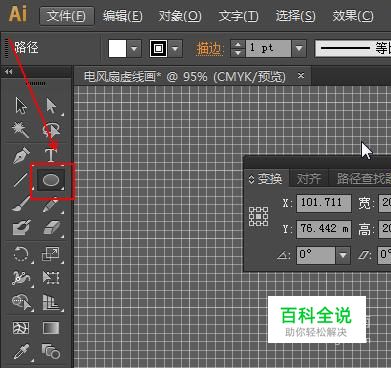Click the 描边 stroke panel link
This screenshot has width=391, height=368.
(209, 49)
